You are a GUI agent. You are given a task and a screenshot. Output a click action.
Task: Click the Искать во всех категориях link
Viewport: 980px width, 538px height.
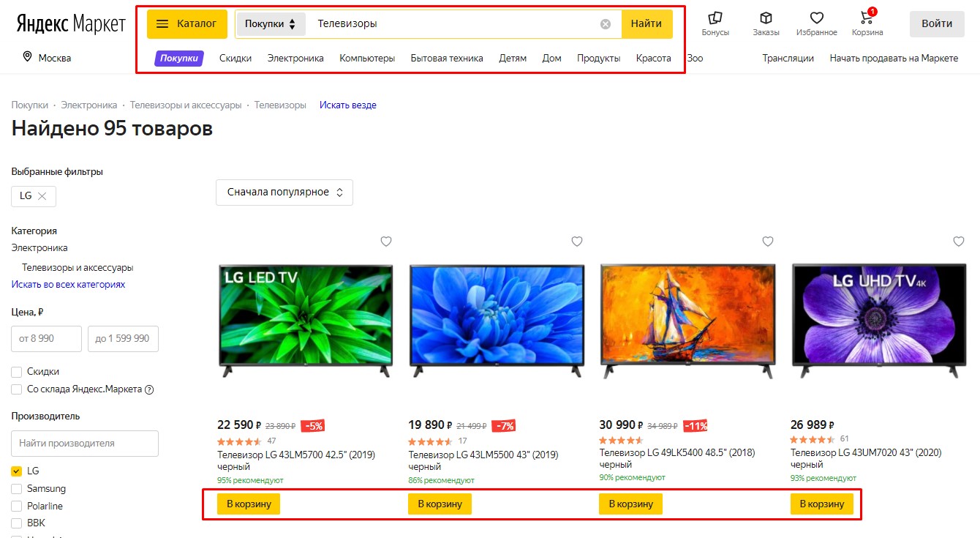[x=69, y=285]
